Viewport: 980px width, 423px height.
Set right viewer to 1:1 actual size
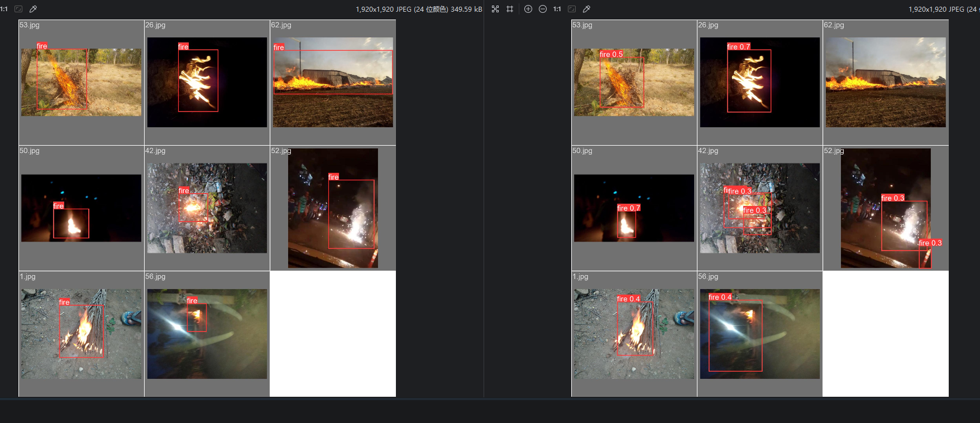point(557,9)
